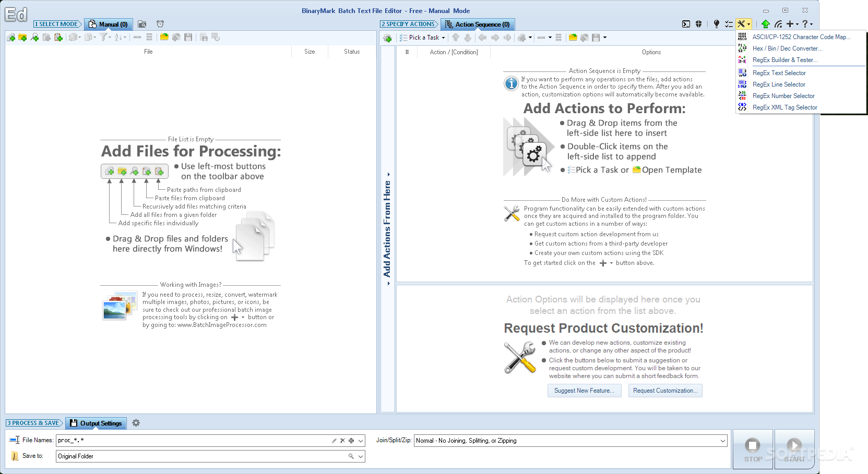
Task: Save file list disk icon
Action: tap(188, 38)
